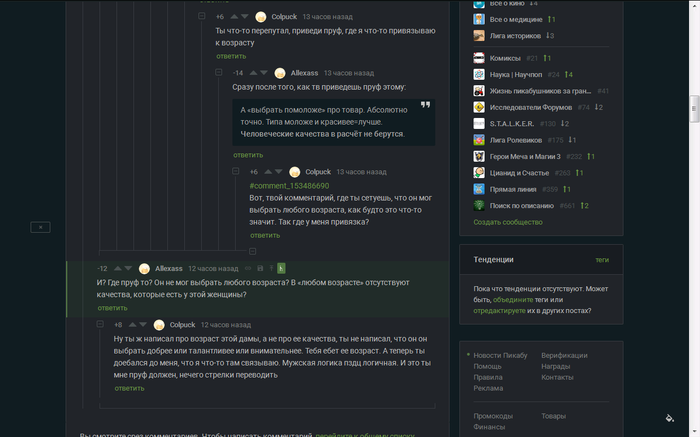Open Новости Пикабу footer link
Image resolution: width=700 pixels, height=437 pixels.
(x=501, y=355)
